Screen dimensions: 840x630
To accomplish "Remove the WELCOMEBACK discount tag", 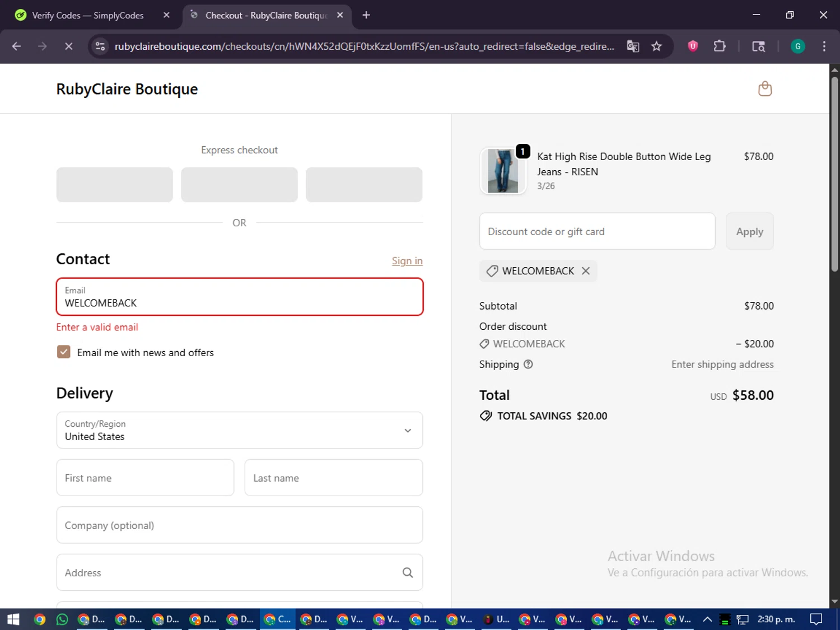I will click(x=586, y=271).
